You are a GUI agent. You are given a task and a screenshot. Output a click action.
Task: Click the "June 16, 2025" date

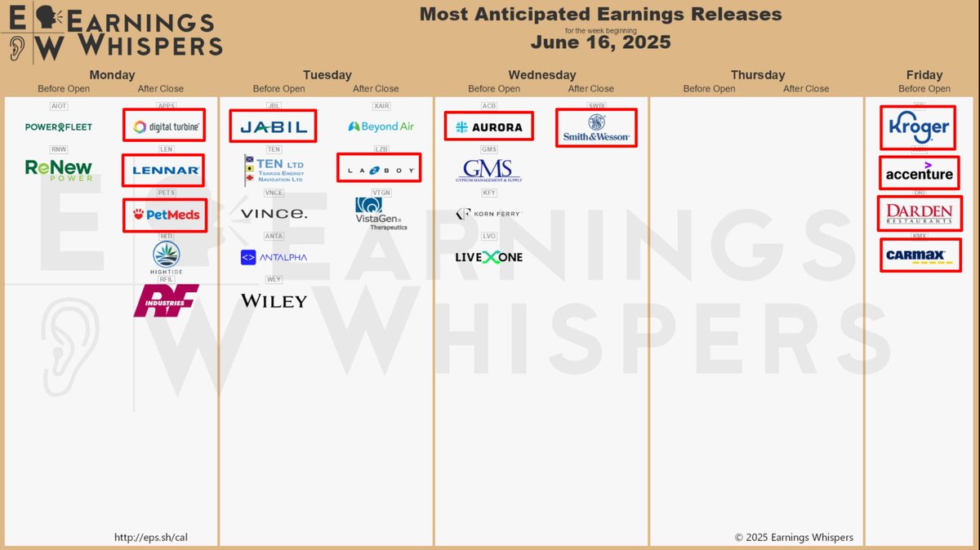[600, 42]
